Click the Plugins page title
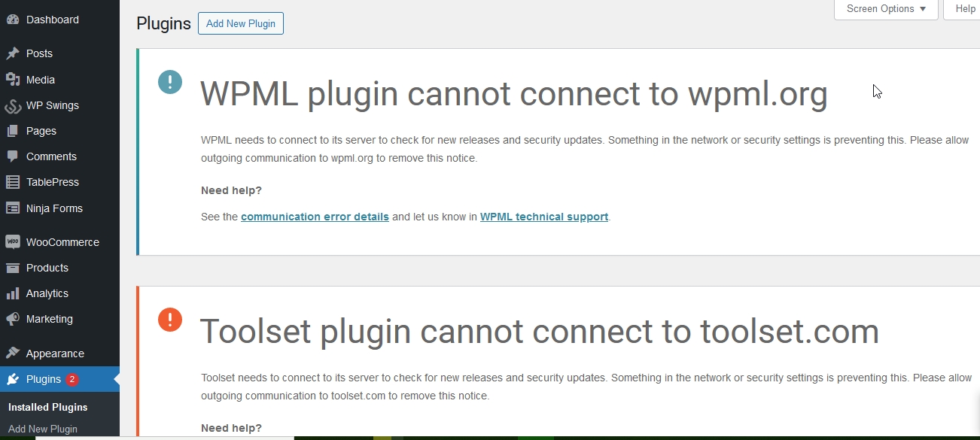 [x=163, y=23]
